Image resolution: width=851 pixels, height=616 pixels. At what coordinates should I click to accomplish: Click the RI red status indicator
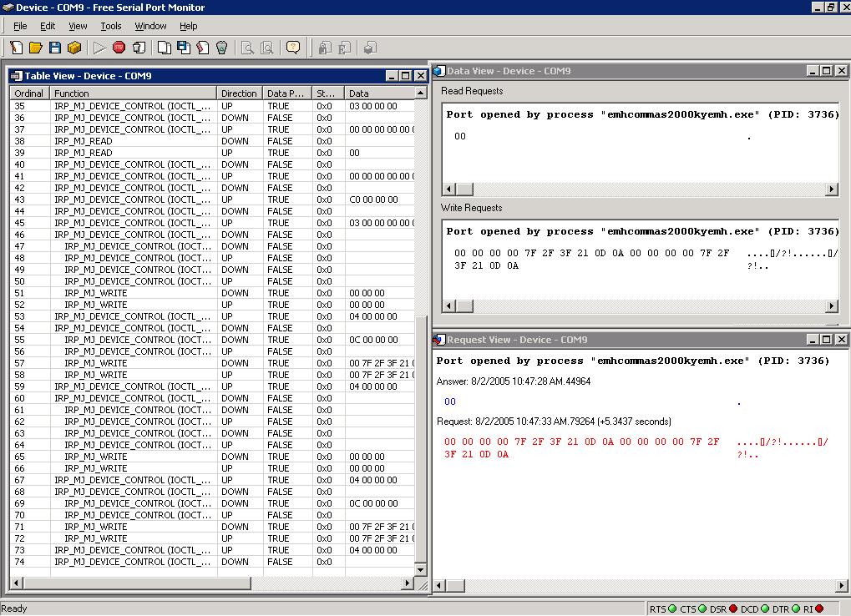819,609
